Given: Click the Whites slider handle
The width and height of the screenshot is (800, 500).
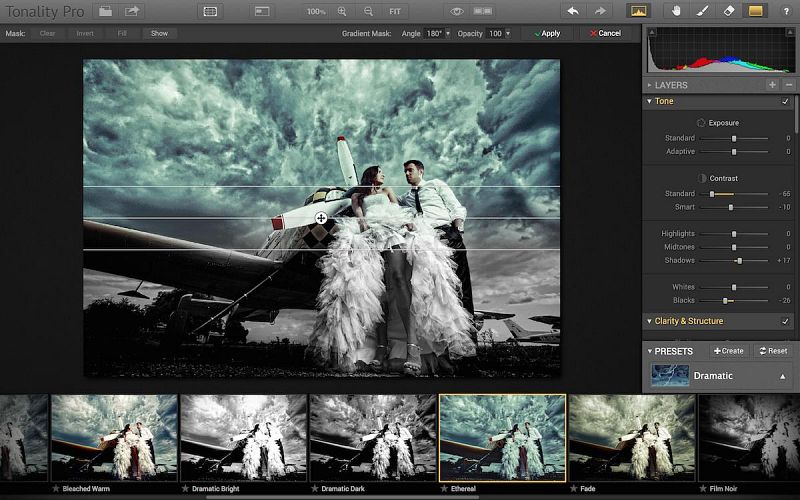Looking at the screenshot, I should click(734, 287).
